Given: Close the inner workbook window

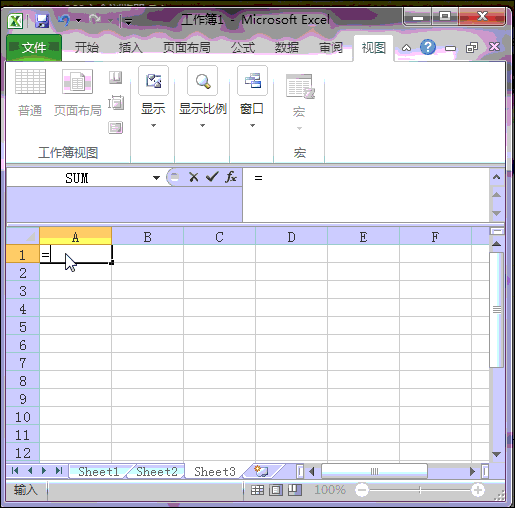Looking at the screenshot, I should (494, 47).
